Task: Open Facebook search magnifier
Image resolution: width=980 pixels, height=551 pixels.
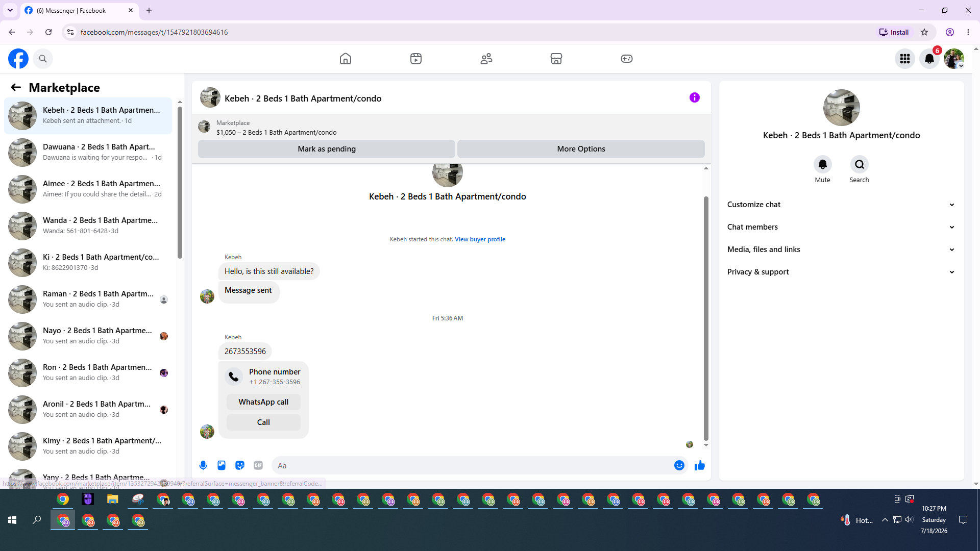Action: (43, 59)
